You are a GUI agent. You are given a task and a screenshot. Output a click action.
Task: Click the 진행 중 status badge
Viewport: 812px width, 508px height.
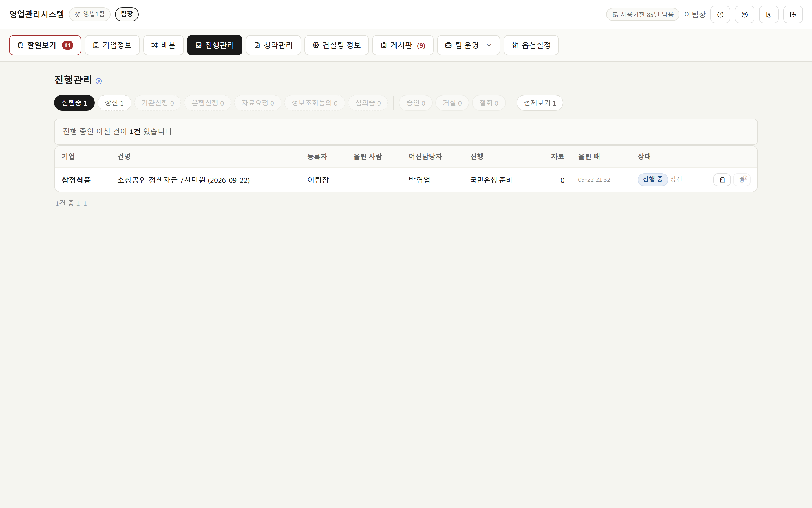(x=653, y=179)
